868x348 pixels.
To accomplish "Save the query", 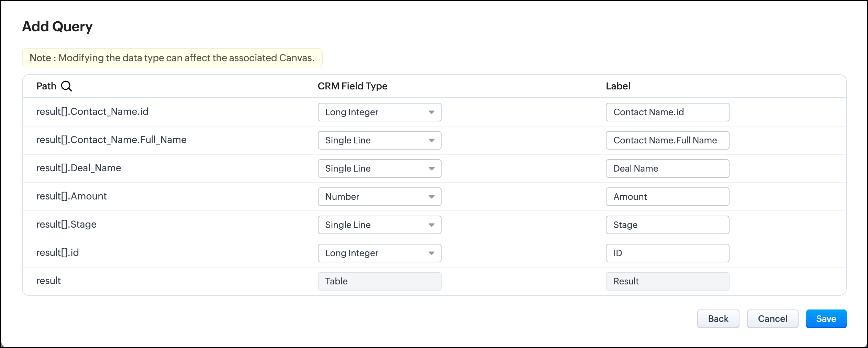I will [826, 319].
